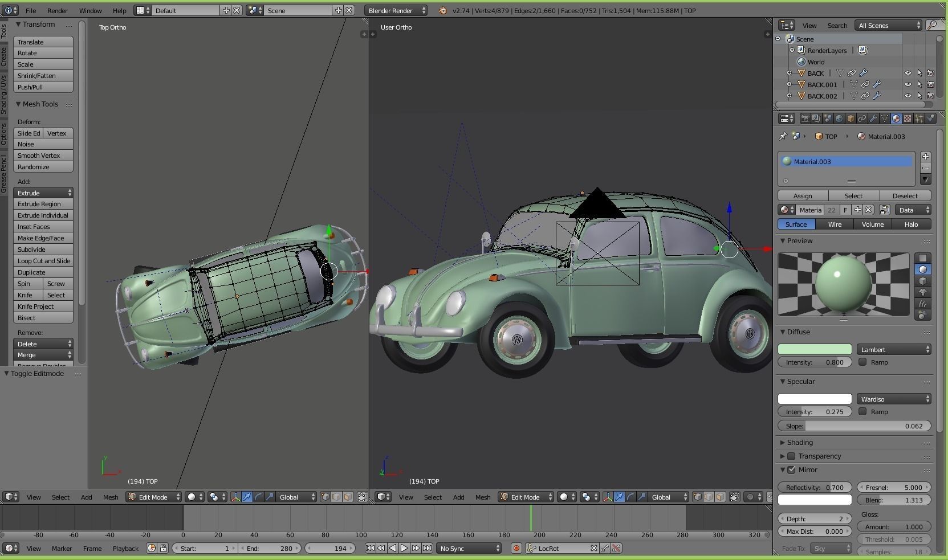Open the Delete dropdown under Remove

[x=43, y=344]
